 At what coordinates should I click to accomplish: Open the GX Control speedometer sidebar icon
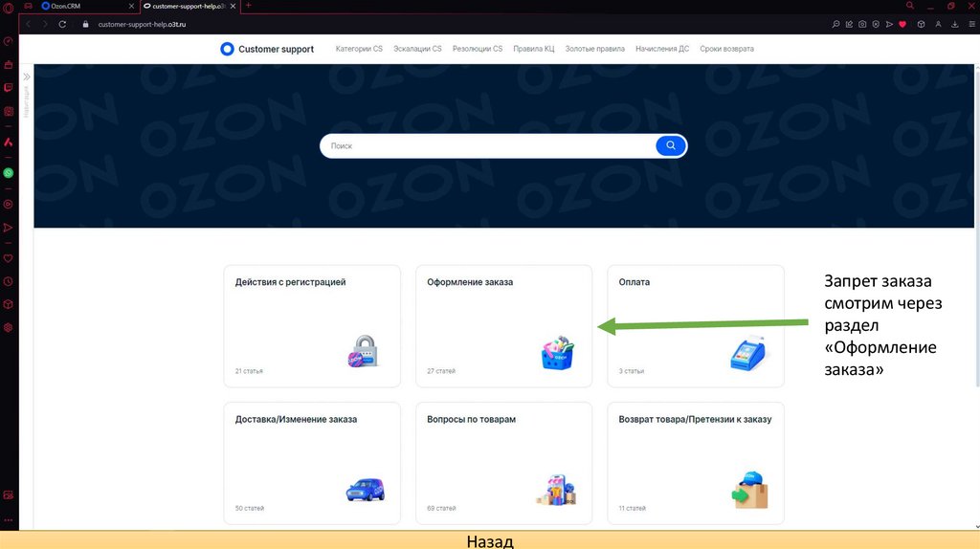(x=8, y=41)
